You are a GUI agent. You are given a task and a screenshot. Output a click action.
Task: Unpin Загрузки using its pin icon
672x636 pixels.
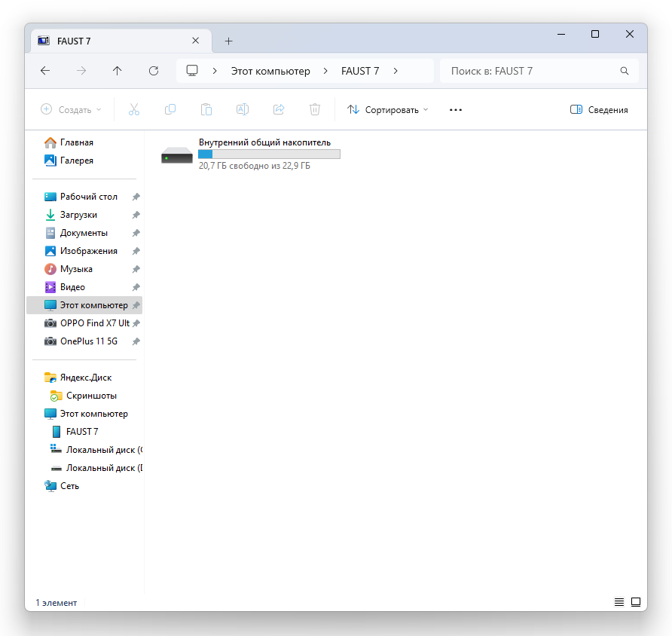click(x=136, y=215)
